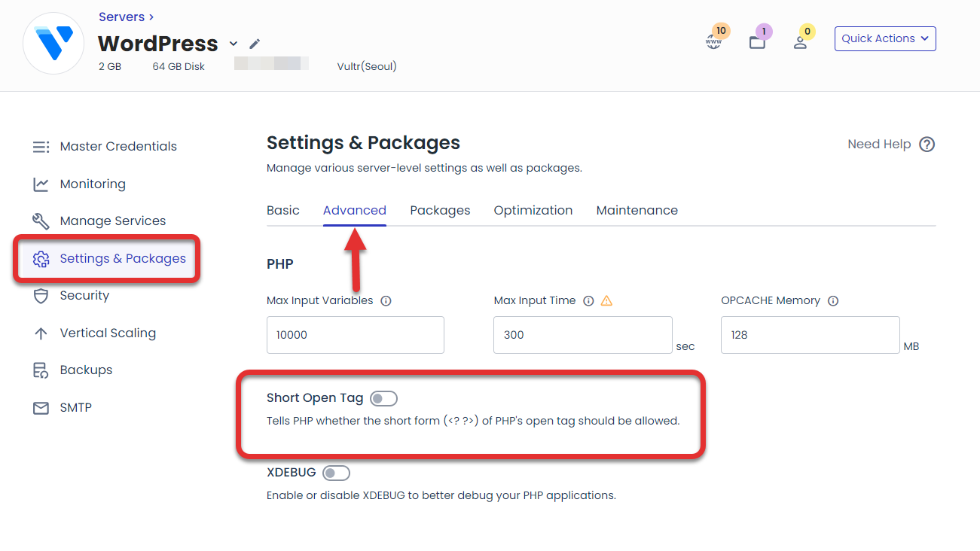The width and height of the screenshot is (980, 551).
Task: Click the Max Input Variables field showing 10000
Action: (356, 335)
